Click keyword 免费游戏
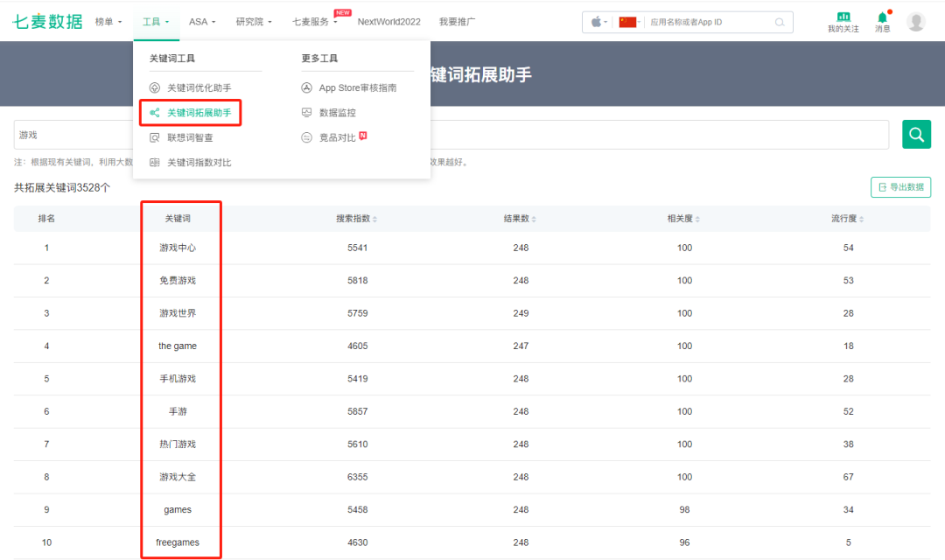The height and width of the screenshot is (560, 945). [x=177, y=280]
